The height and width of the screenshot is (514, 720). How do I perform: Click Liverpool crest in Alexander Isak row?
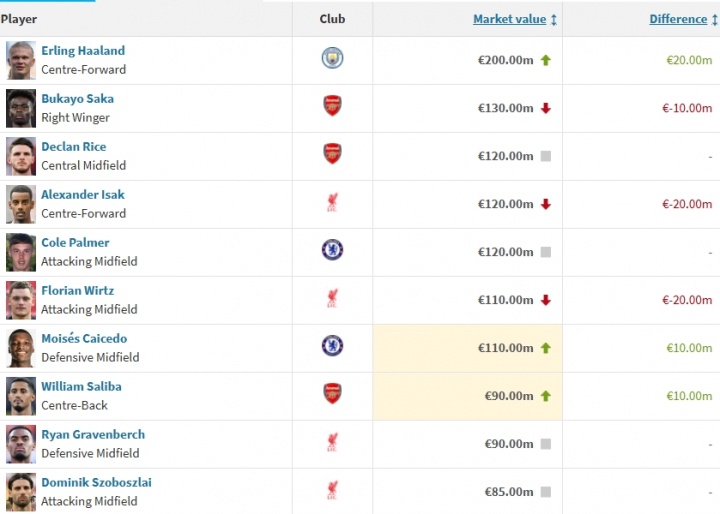[332, 203]
